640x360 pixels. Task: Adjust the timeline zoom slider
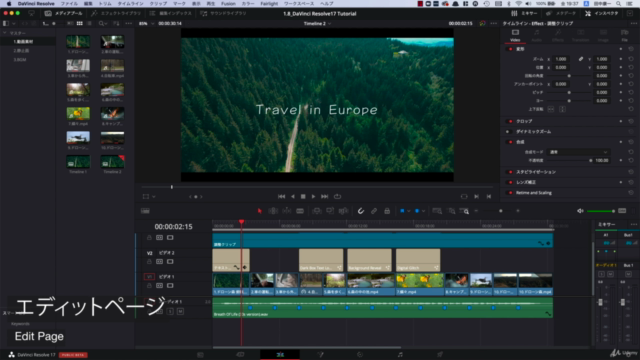click(501, 211)
